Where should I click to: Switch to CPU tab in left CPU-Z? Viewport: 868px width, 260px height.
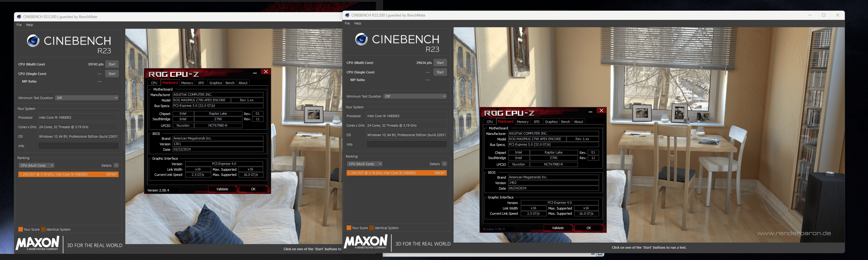click(x=154, y=83)
